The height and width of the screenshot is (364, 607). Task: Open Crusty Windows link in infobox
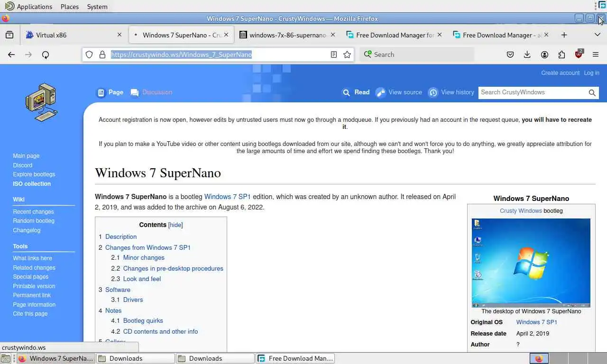521,211
